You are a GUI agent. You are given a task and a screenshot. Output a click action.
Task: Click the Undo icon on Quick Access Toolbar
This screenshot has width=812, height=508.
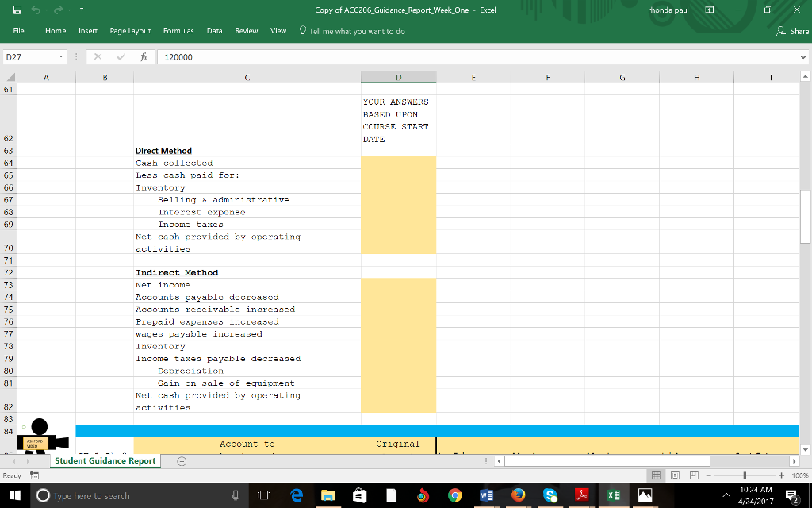click(x=37, y=10)
